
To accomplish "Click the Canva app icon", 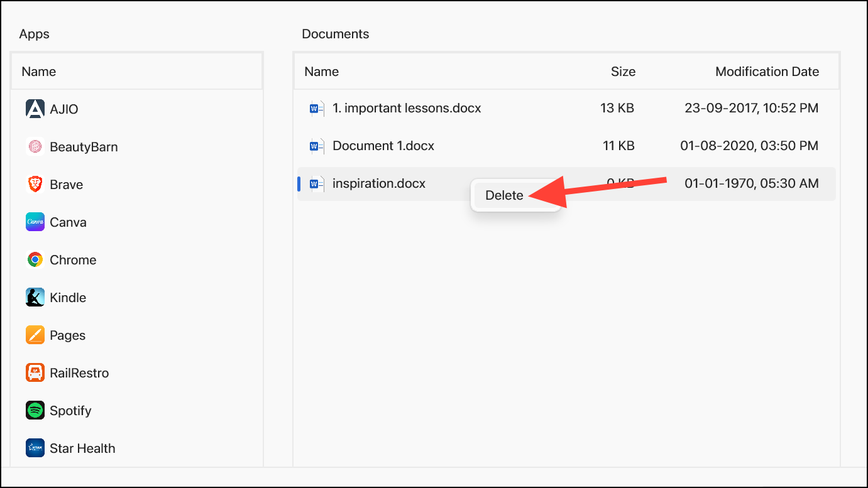I will [35, 222].
